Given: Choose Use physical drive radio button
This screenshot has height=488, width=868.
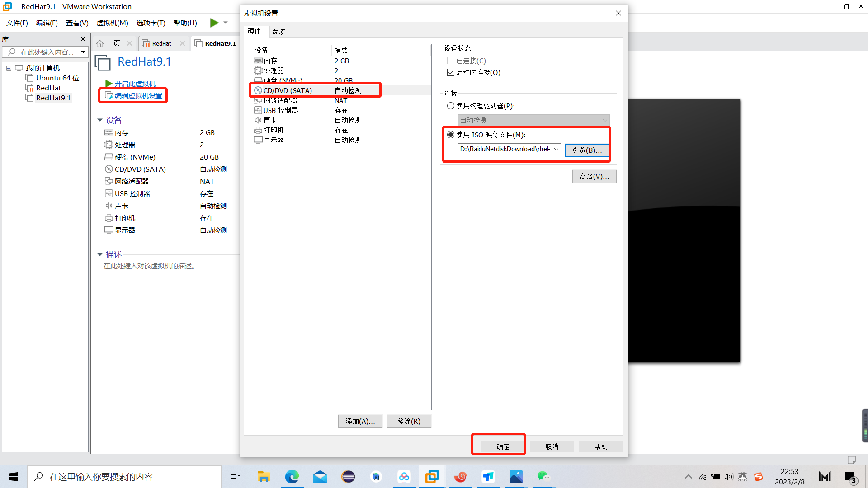Looking at the screenshot, I should pos(451,106).
